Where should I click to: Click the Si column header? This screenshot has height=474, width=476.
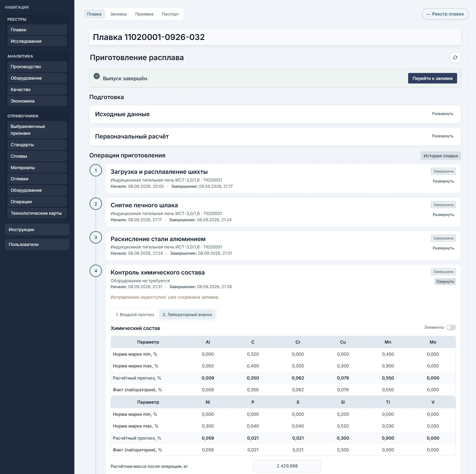[x=343, y=402]
